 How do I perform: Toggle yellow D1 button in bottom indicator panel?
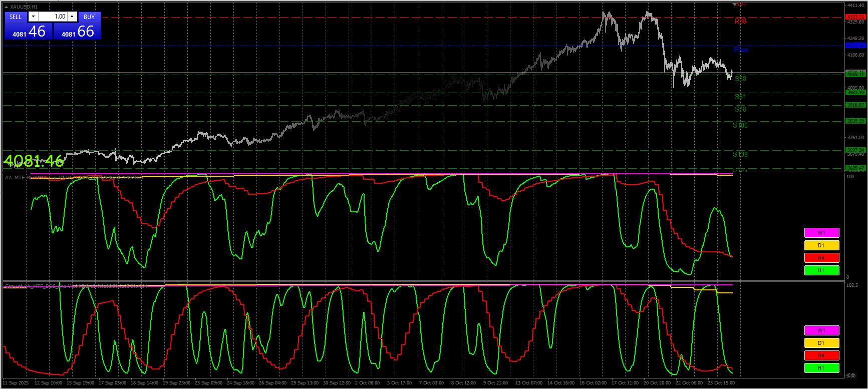coord(821,343)
